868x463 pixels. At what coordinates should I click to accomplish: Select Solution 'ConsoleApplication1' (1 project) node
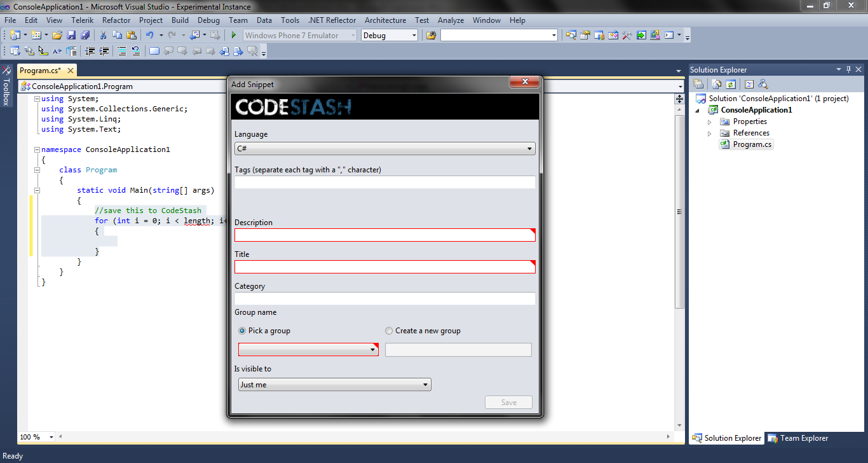(778, 99)
